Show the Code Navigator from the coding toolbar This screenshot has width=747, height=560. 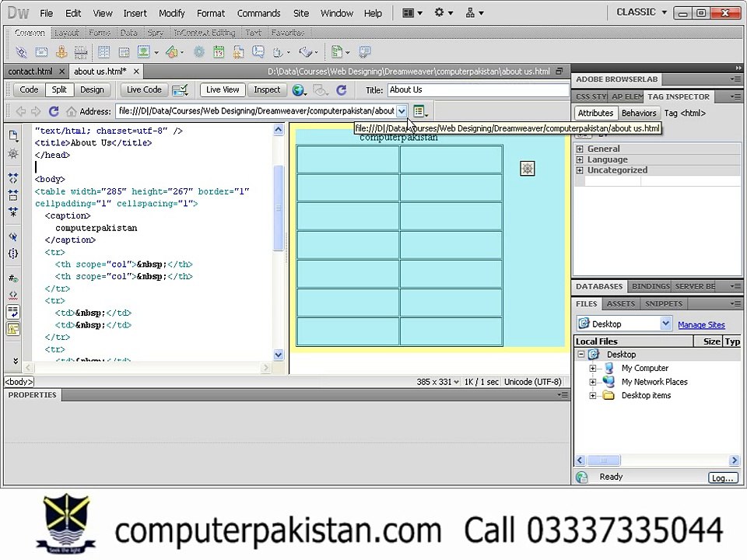pyautogui.click(x=13, y=154)
